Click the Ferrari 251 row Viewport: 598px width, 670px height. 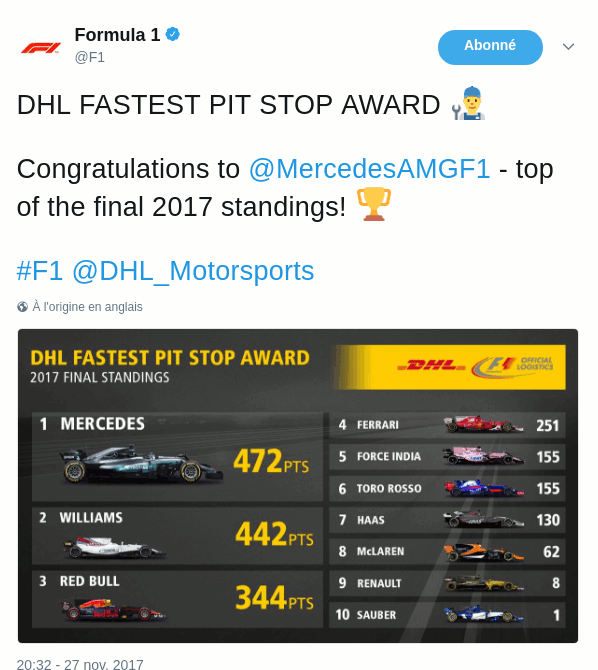coord(448,425)
